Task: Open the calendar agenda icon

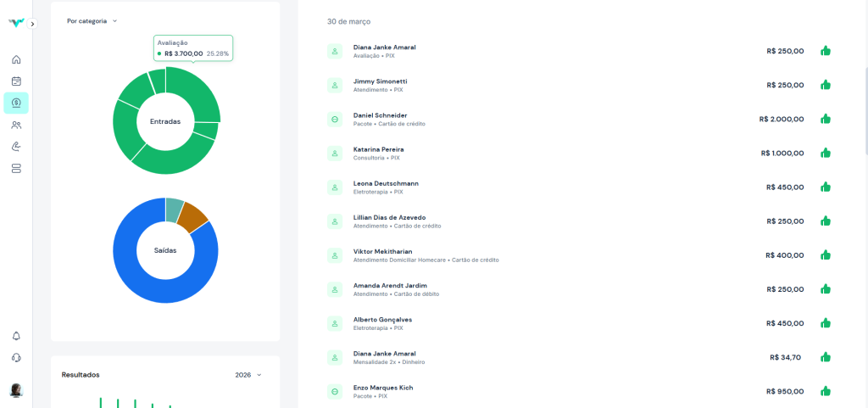Action: (16, 81)
